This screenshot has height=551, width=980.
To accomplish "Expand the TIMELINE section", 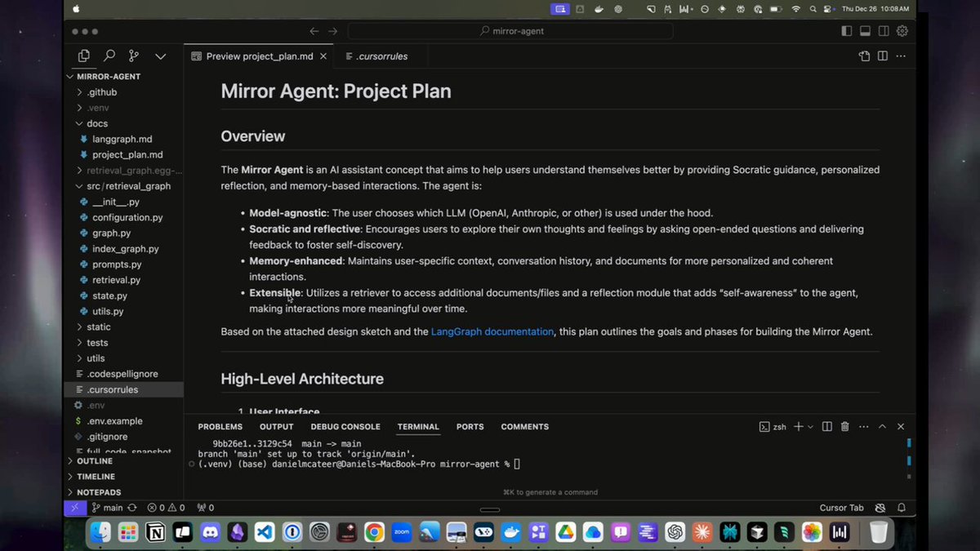I will [123, 477].
